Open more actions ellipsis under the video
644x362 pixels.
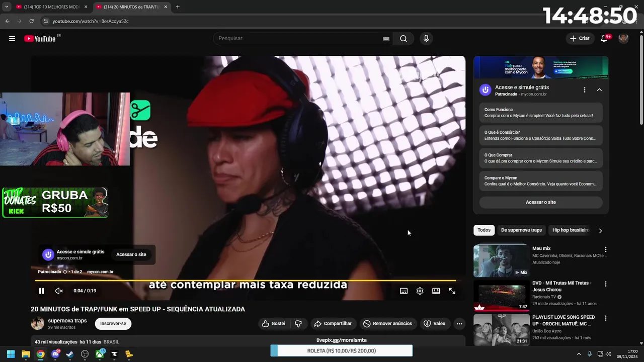click(x=459, y=324)
